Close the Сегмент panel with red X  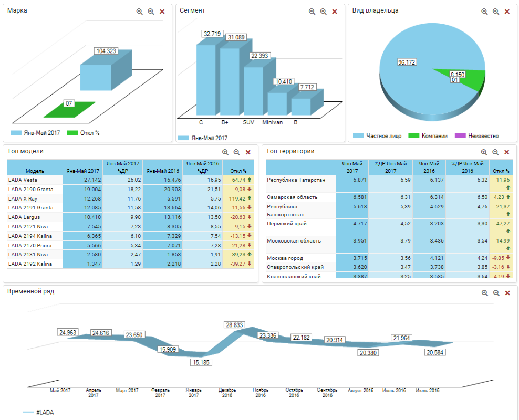click(335, 12)
